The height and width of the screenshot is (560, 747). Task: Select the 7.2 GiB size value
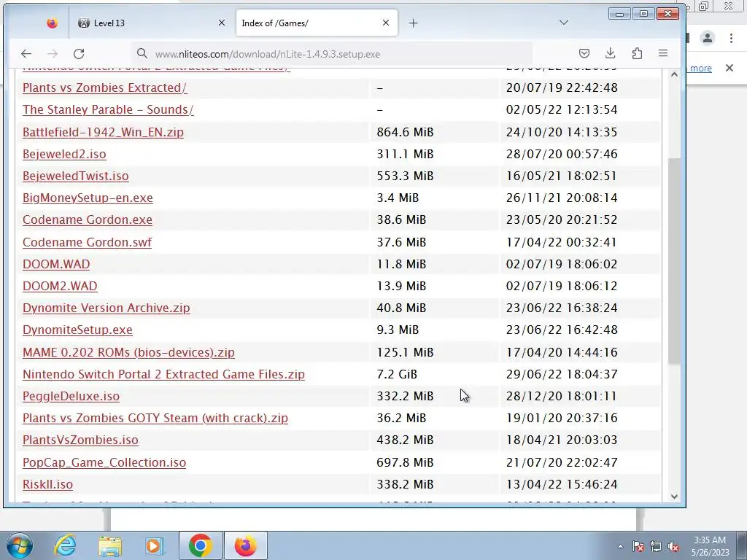tap(397, 374)
